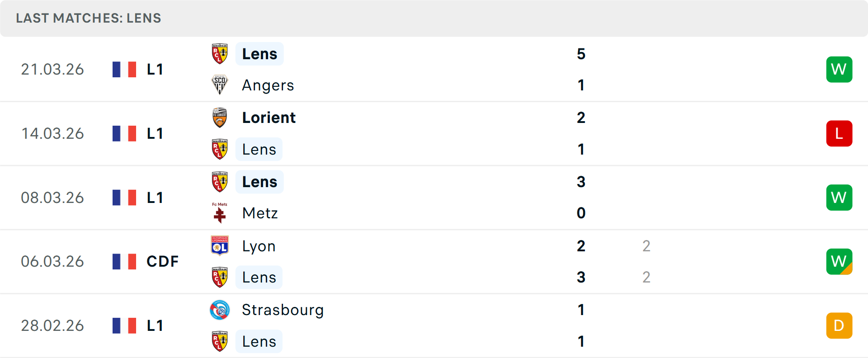This screenshot has width=868, height=358.
Task: Open the Angers team link
Action: pyautogui.click(x=268, y=85)
